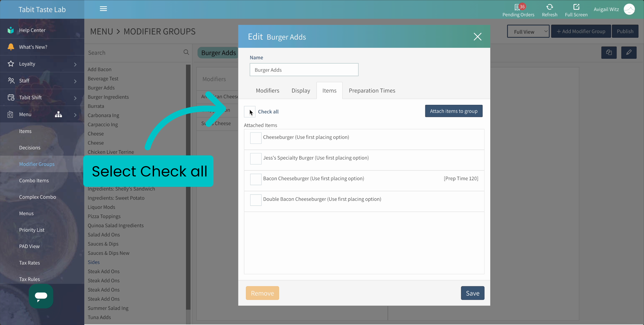Toggle the Check all checkbox
The width and height of the screenshot is (644, 325).
(x=249, y=112)
